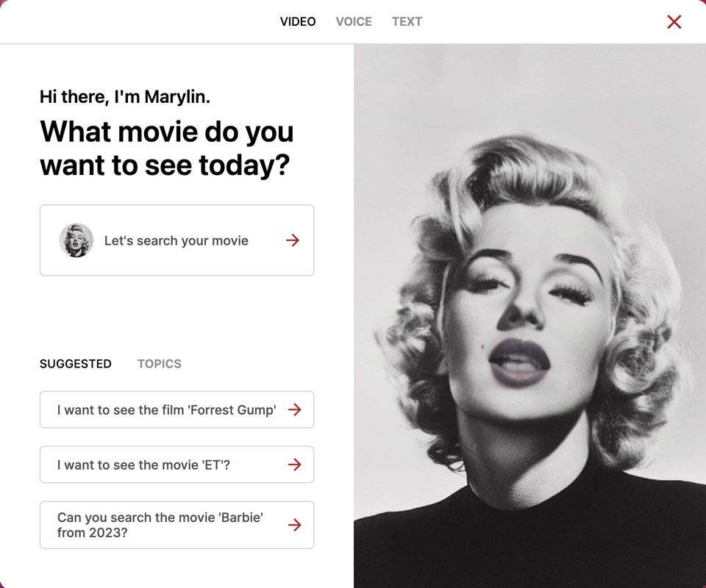Click the greeting 'Hi there, I'm Marylin.'
This screenshot has height=588, width=706.
[x=125, y=97]
